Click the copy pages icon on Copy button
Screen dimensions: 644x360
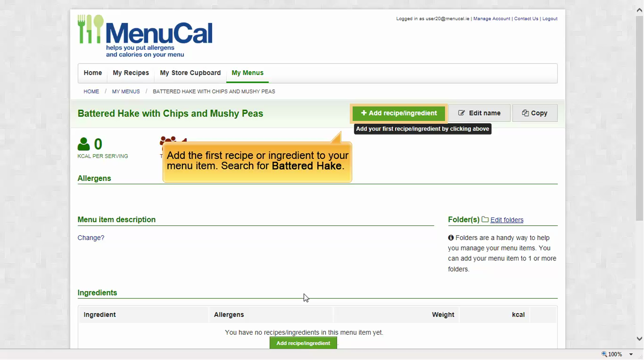coord(525,113)
